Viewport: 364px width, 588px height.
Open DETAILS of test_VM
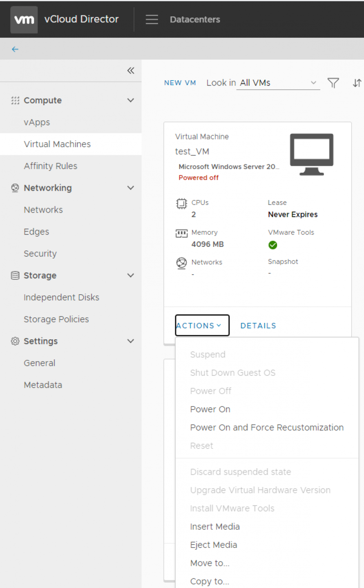[x=258, y=326]
